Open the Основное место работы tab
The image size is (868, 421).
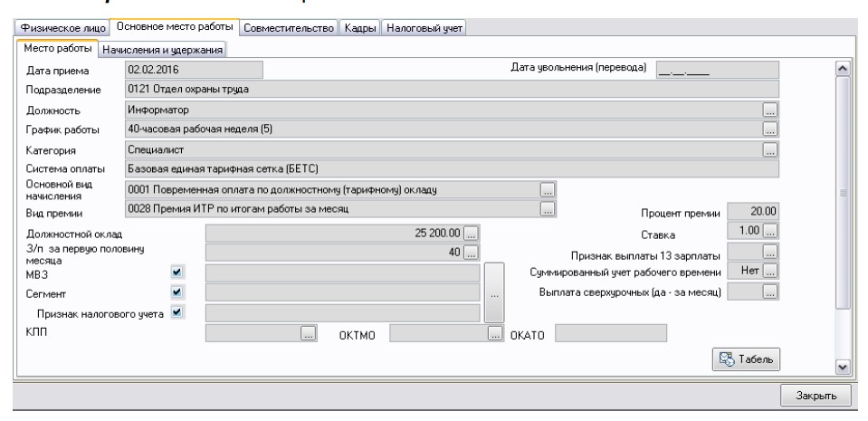(175, 26)
